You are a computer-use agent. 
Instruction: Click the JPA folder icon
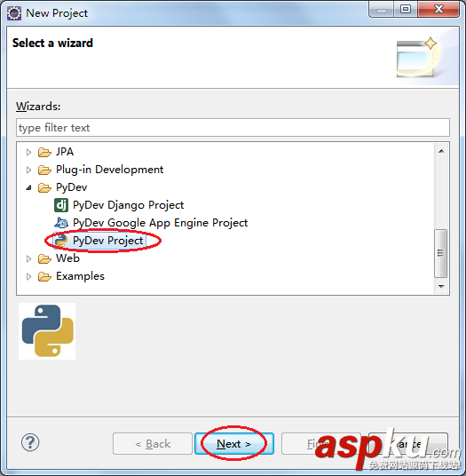(x=44, y=152)
